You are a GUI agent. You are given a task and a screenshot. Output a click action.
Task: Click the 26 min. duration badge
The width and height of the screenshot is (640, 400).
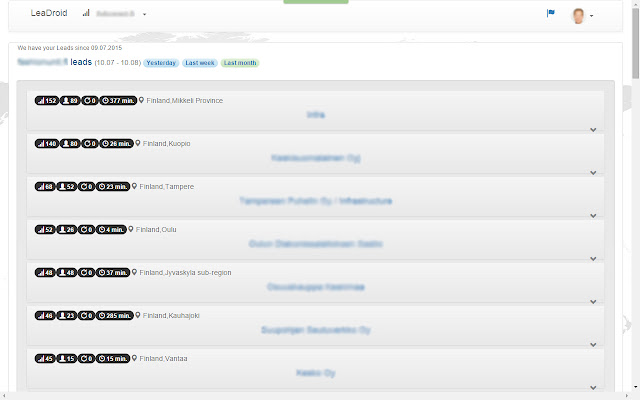(116, 143)
